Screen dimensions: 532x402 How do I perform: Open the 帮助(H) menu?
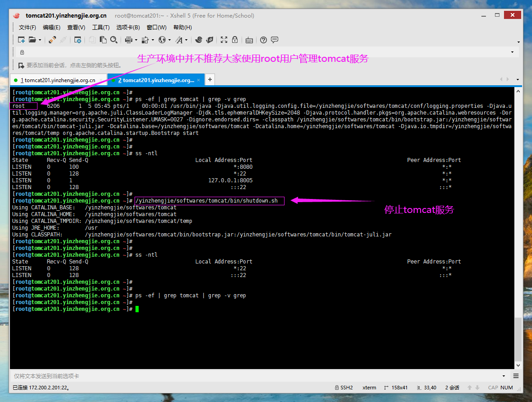pos(182,28)
